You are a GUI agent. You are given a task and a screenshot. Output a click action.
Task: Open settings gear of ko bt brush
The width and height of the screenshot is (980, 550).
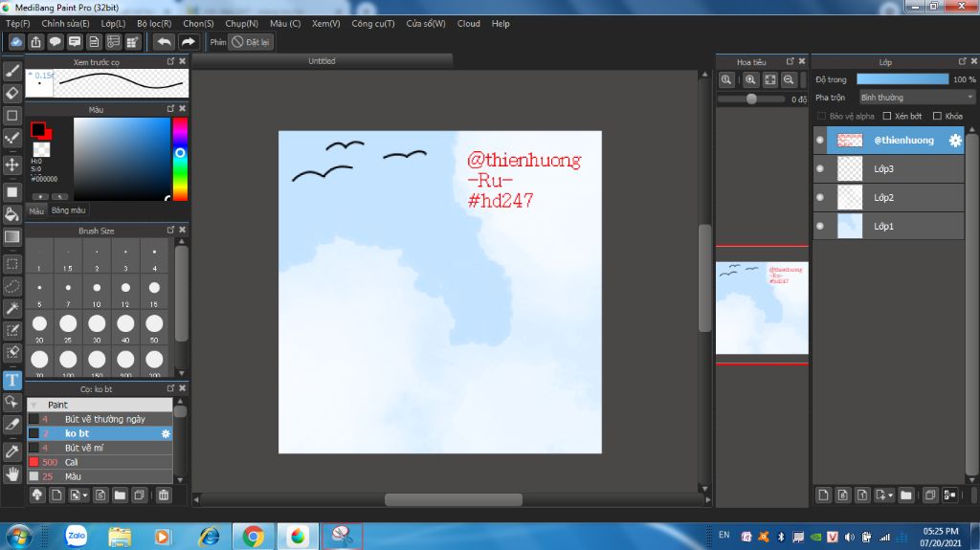point(166,433)
